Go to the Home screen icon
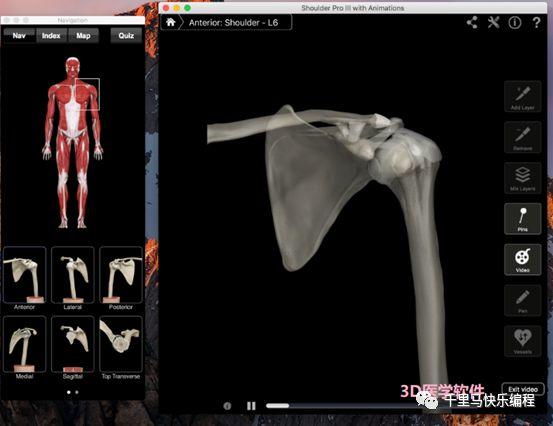The height and width of the screenshot is (426, 553). pyautogui.click(x=171, y=22)
